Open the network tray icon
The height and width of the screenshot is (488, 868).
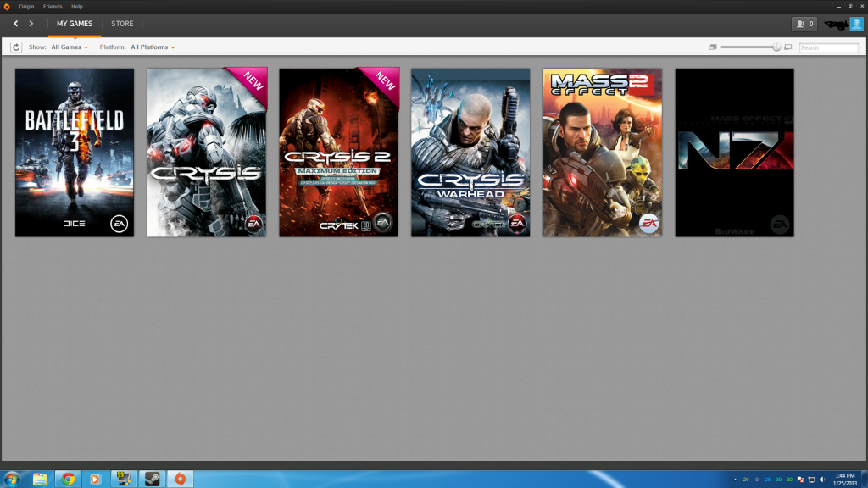point(811,480)
